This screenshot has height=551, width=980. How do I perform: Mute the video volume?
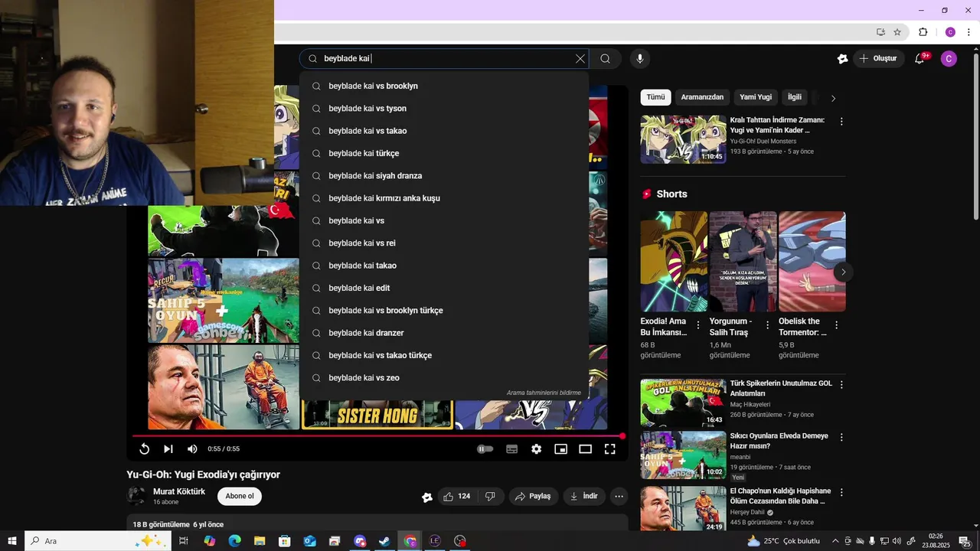pos(192,449)
